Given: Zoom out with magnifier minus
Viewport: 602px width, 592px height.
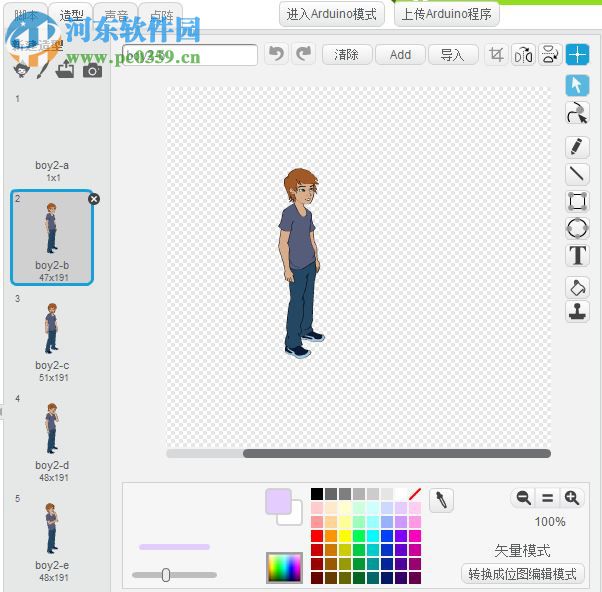Looking at the screenshot, I should click(x=523, y=498).
